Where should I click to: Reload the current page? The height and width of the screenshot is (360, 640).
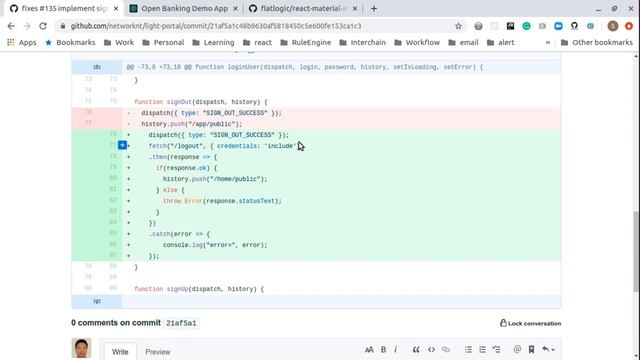coord(43,26)
